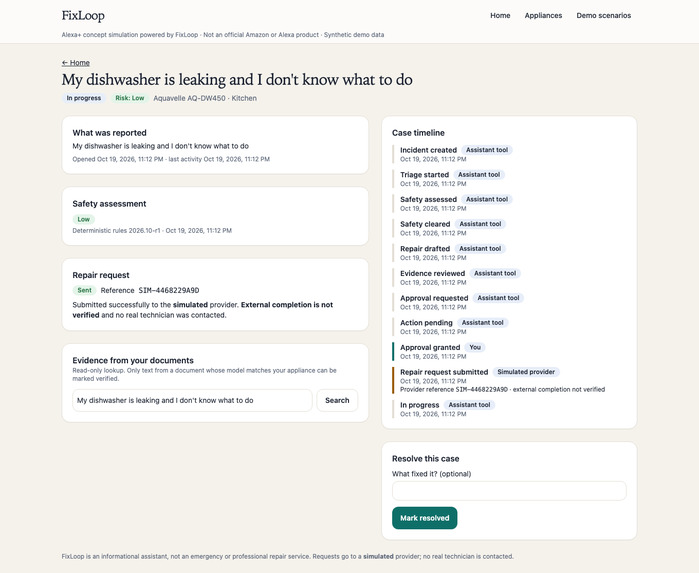The height and width of the screenshot is (573, 699).
Task: Click the 'Simulated provider' actor tag
Action: [x=526, y=372]
